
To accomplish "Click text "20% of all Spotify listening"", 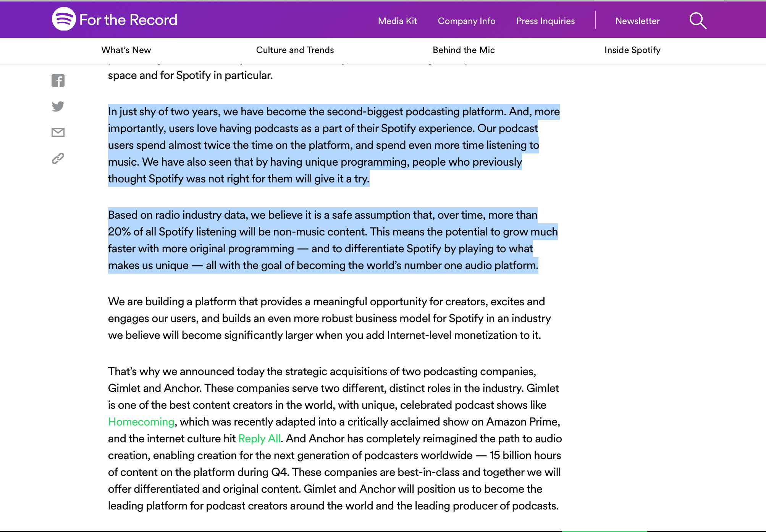I will (172, 232).
